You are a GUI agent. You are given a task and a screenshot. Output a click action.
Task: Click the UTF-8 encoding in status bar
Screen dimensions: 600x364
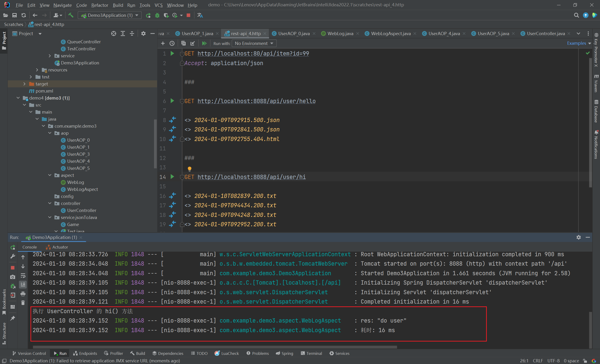tap(553, 361)
